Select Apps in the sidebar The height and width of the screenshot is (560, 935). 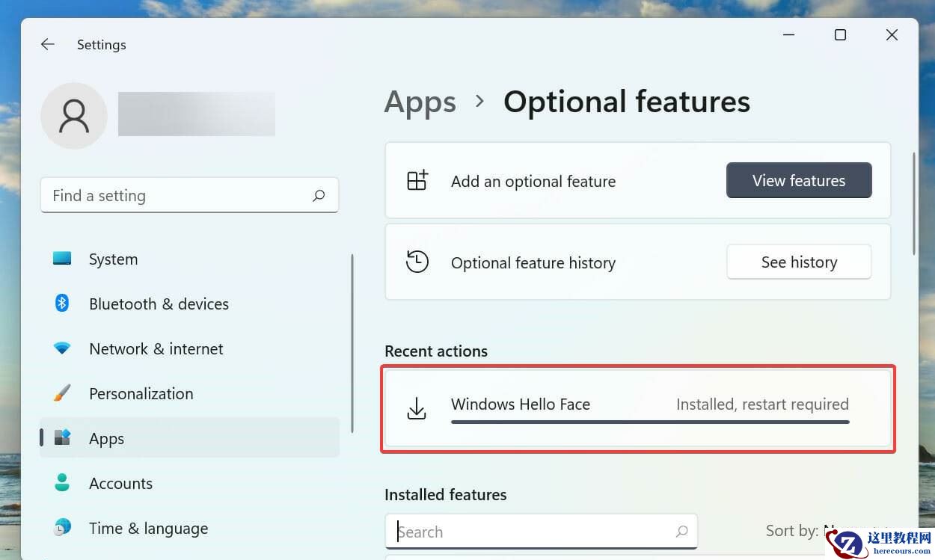[106, 439]
